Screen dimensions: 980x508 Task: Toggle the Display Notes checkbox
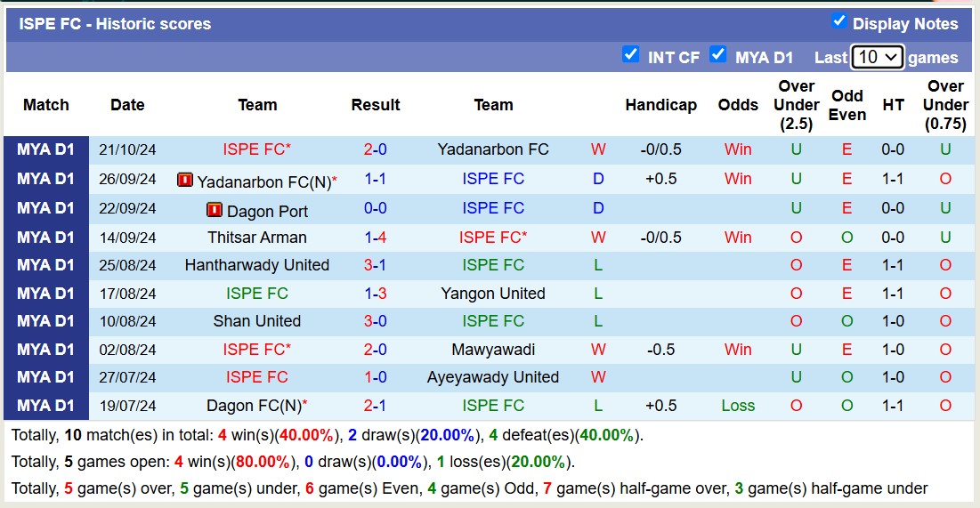(x=838, y=21)
